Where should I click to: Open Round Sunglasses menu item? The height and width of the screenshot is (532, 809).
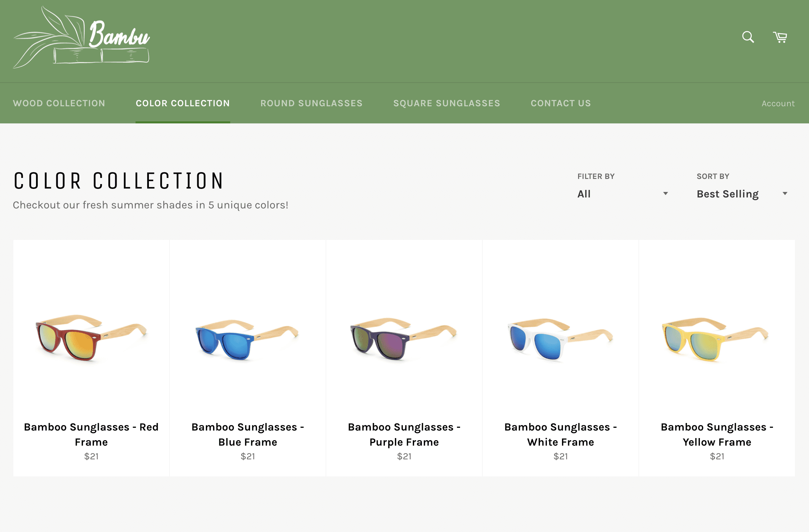311,103
